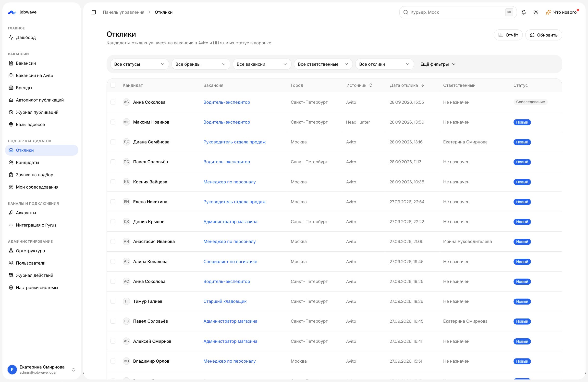
Task: Open Старший кладовщик vacancy link
Action: click(x=225, y=301)
